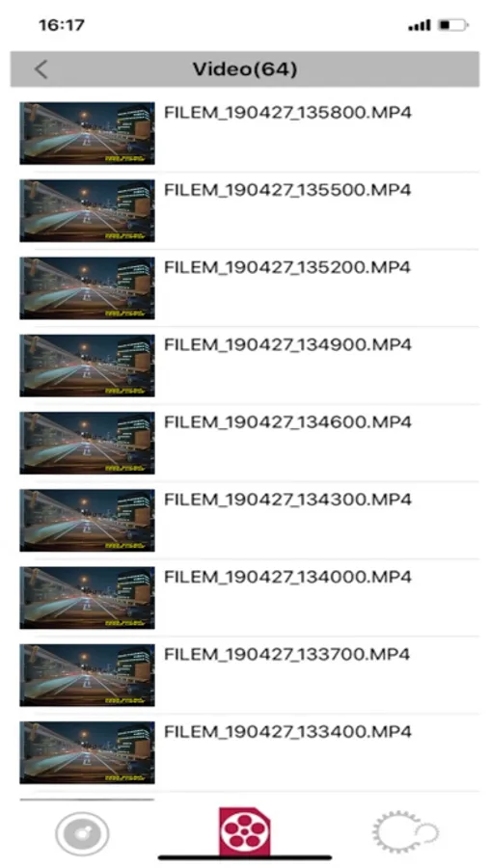Open the FILEM_190427_135800.MP4 name label
Image resolution: width=489 pixels, height=868 pixels.
(287, 113)
